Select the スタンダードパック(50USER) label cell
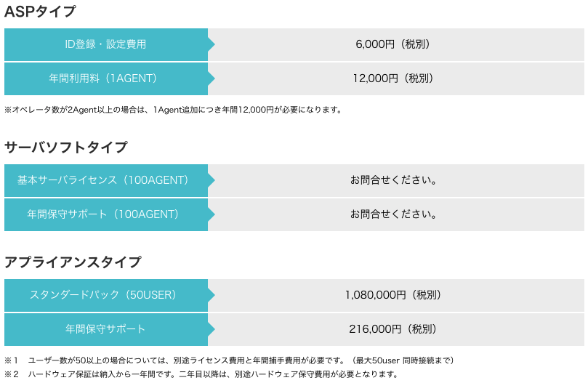588x383 pixels. (x=106, y=295)
